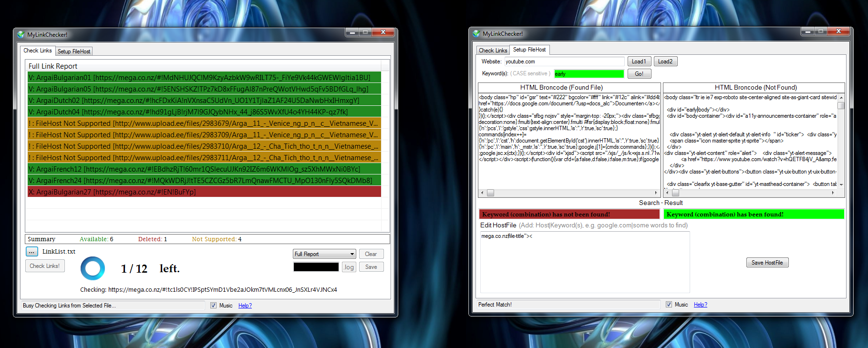Click the .log extension label

(x=349, y=267)
